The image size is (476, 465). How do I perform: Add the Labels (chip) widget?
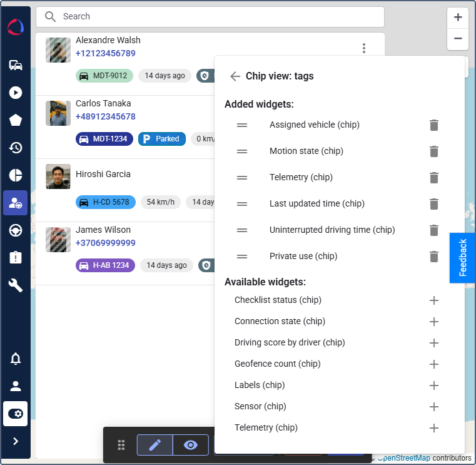[x=434, y=385]
